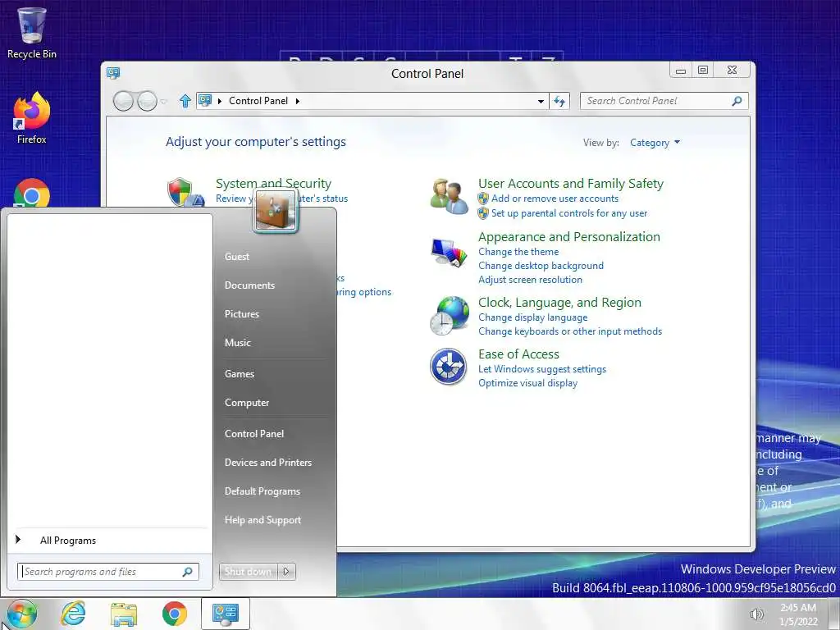Click the Shut down button
Viewport: 840px width, 630px height.
(x=248, y=572)
